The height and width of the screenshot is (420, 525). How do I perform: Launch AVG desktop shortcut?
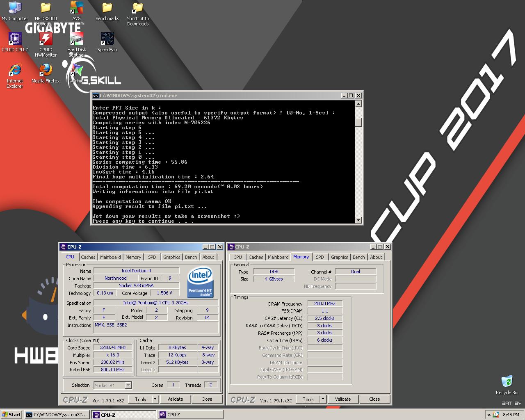(76, 11)
